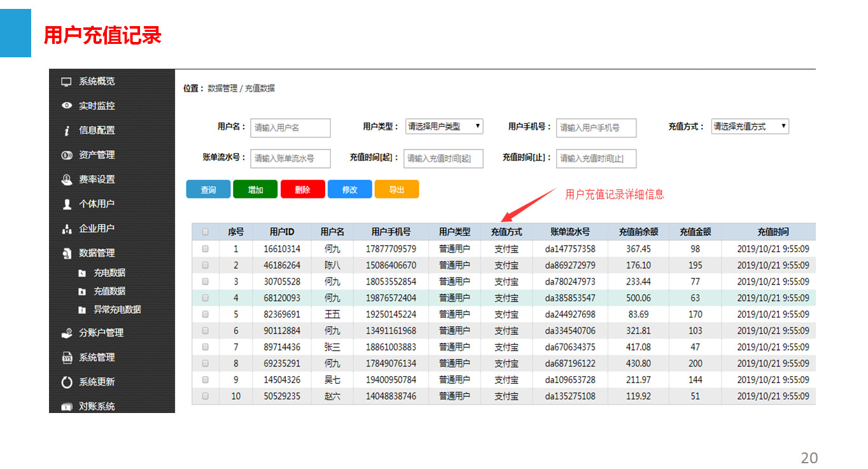Click the orange 导出 button

pos(396,190)
